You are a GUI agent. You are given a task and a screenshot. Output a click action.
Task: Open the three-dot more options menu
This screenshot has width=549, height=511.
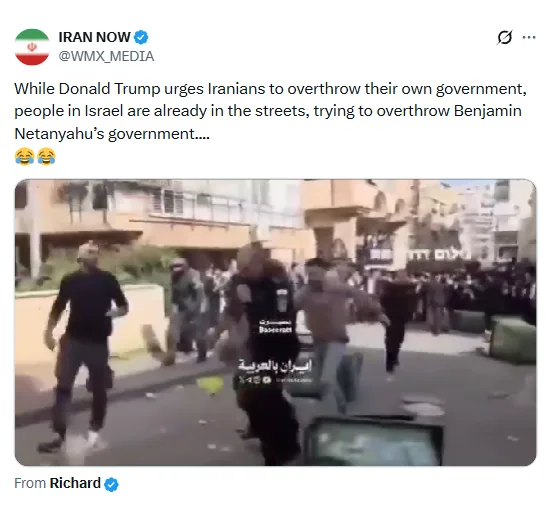pos(529,37)
